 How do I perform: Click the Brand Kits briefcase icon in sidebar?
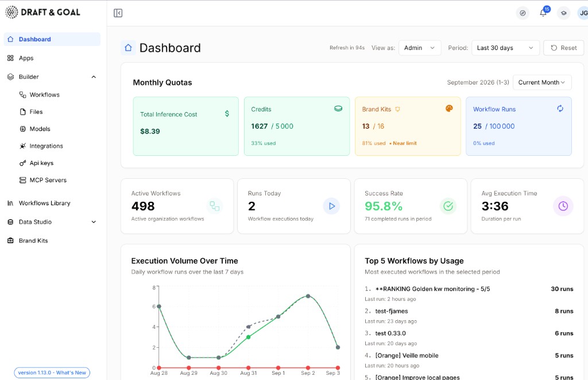(10, 241)
